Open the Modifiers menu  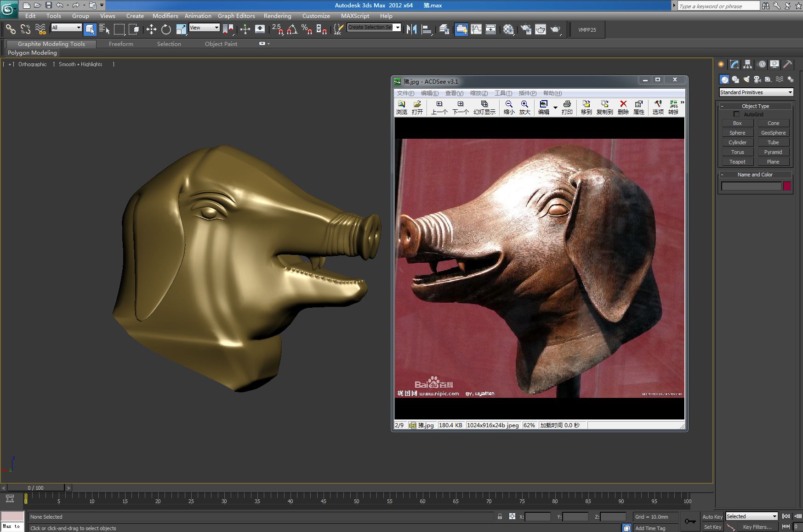165,16
